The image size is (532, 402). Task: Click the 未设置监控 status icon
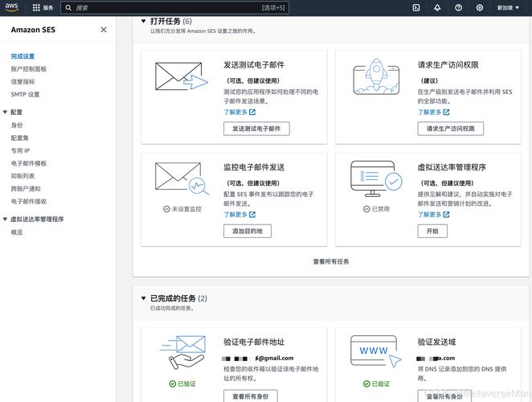(x=166, y=209)
